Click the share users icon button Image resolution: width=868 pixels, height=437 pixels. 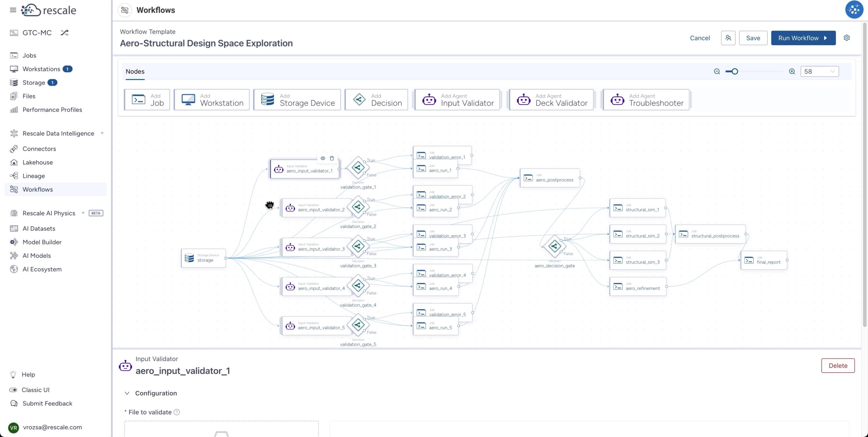point(728,38)
